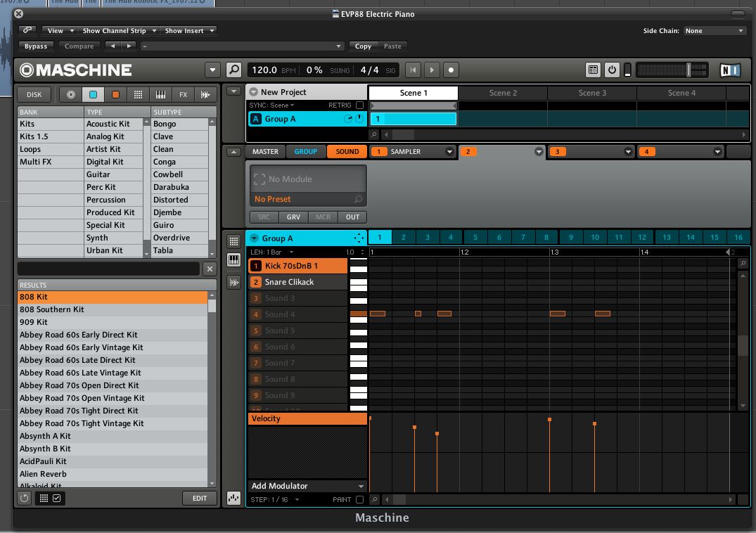The image size is (756, 533).
Task: Click the Native Instruments NI logo
Action: (730, 70)
